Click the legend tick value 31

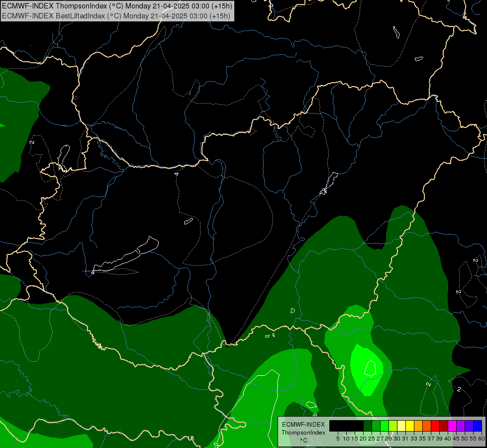(x=405, y=439)
